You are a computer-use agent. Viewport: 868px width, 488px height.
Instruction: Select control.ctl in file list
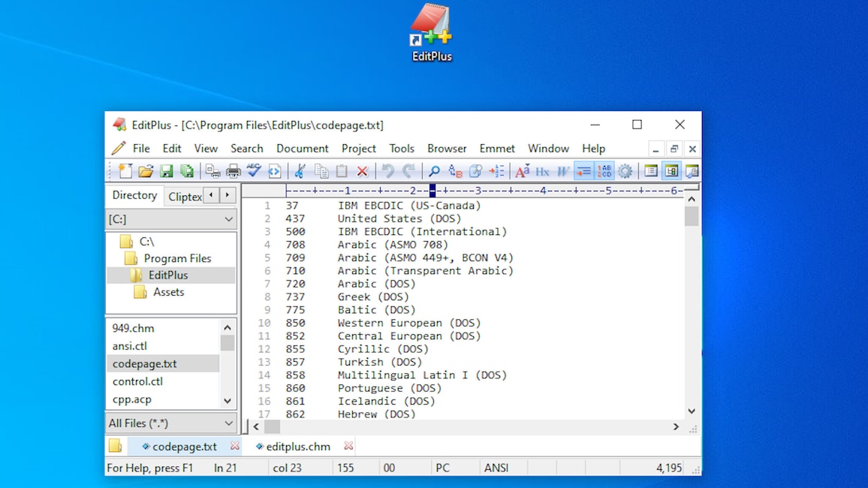[137, 381]
